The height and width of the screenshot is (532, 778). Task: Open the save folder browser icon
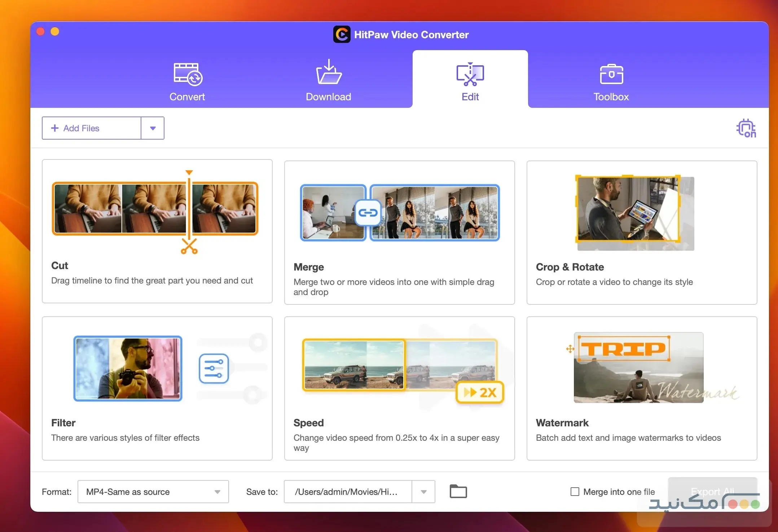pyautogui.click(x=458, y=491)
